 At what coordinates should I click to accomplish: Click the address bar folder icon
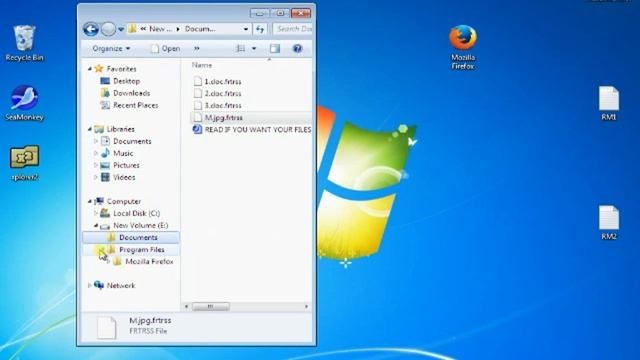132,29
